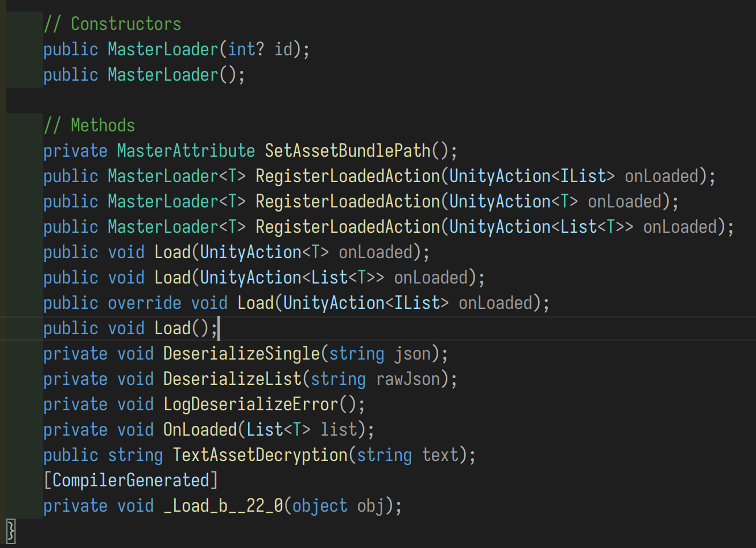This screenshot has width=756, height=548.
Task: Click OnLoaded(List<T> list) method name
Action: coord(200,430)
